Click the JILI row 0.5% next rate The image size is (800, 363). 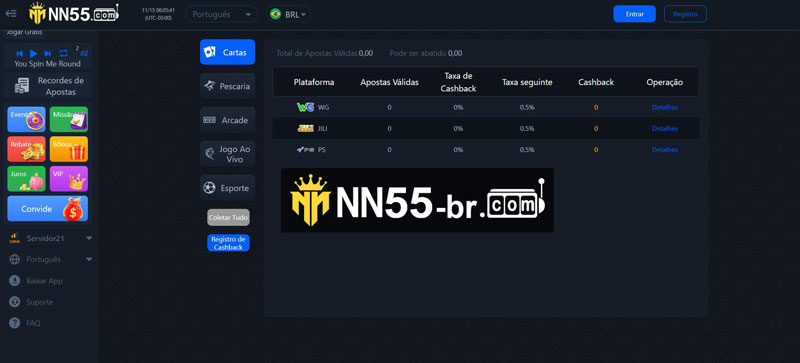tap(527, 129)
